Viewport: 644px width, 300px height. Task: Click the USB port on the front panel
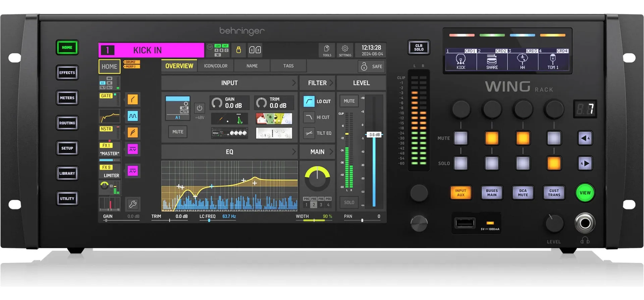[x=465, y=223]
